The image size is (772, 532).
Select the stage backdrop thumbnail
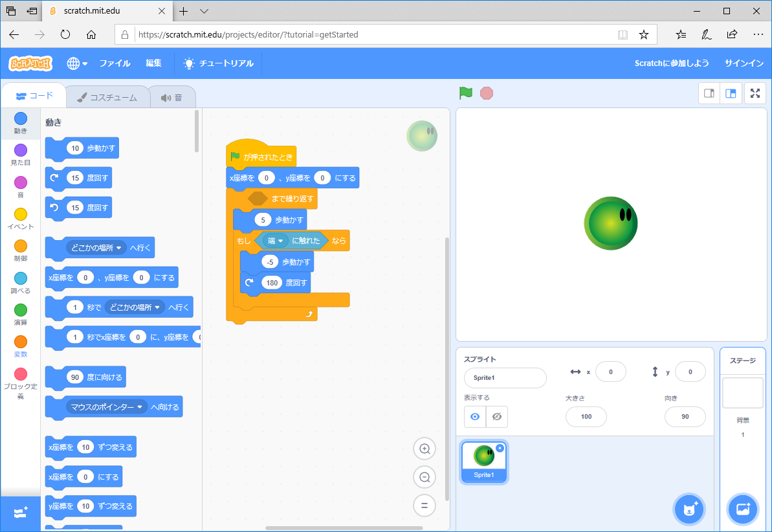[742, 393]
